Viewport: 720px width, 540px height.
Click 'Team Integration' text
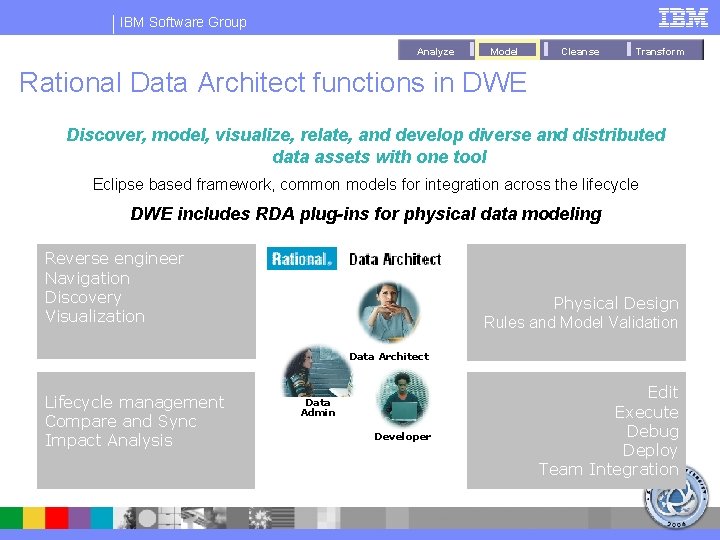(x=608, y=469)
